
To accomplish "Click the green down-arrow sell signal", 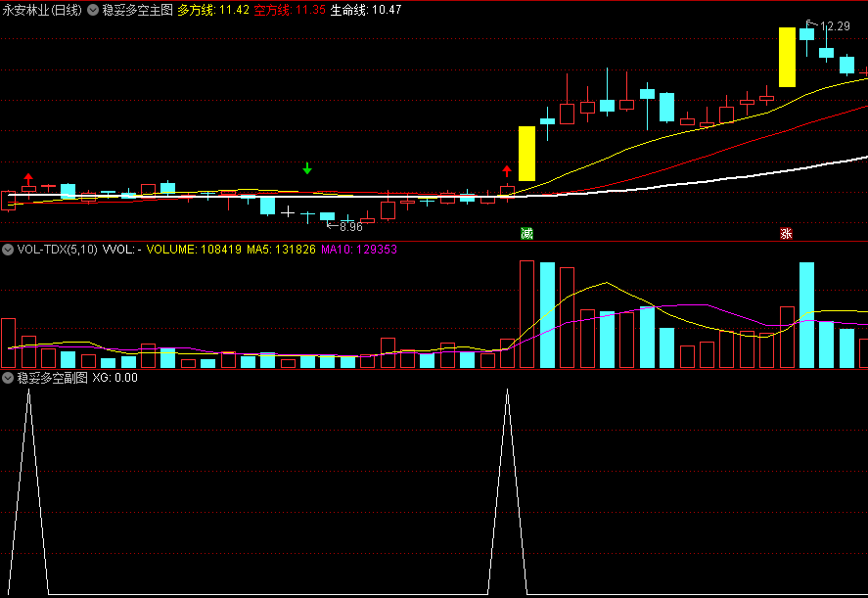I will tap(307, 168).
